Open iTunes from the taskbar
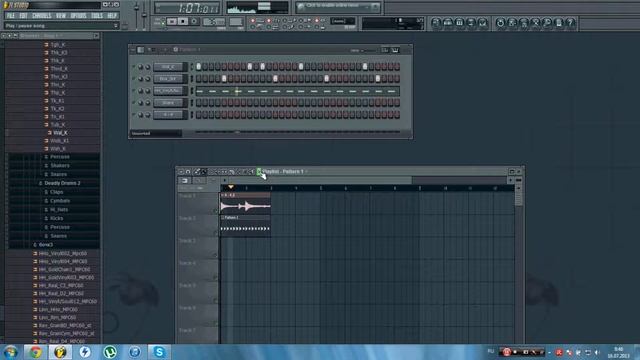 (x=135, y=352)
